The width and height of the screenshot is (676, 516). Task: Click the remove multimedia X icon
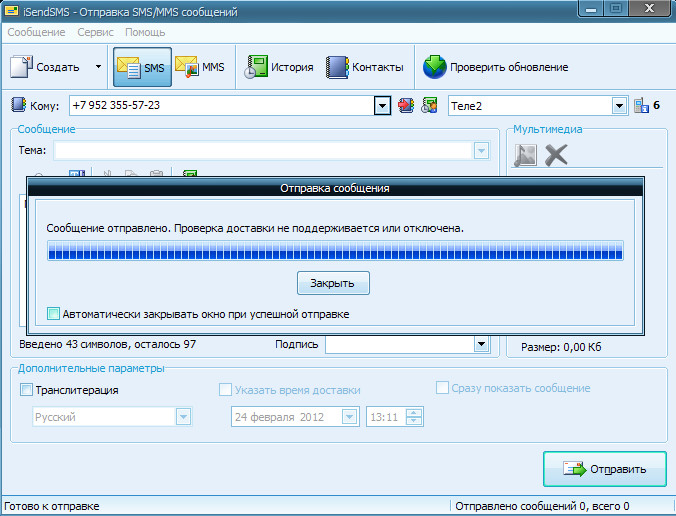(x=556, y=155)
